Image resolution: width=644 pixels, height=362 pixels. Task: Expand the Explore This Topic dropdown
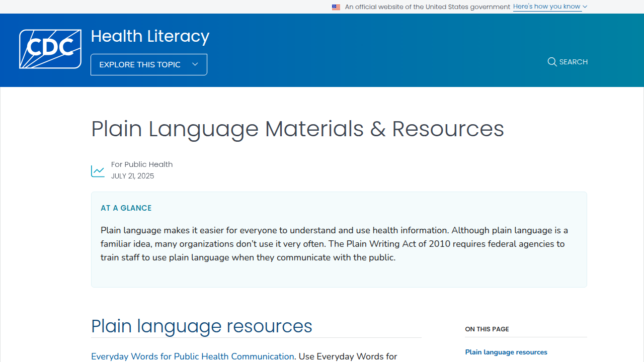click(x=149, y=64)
